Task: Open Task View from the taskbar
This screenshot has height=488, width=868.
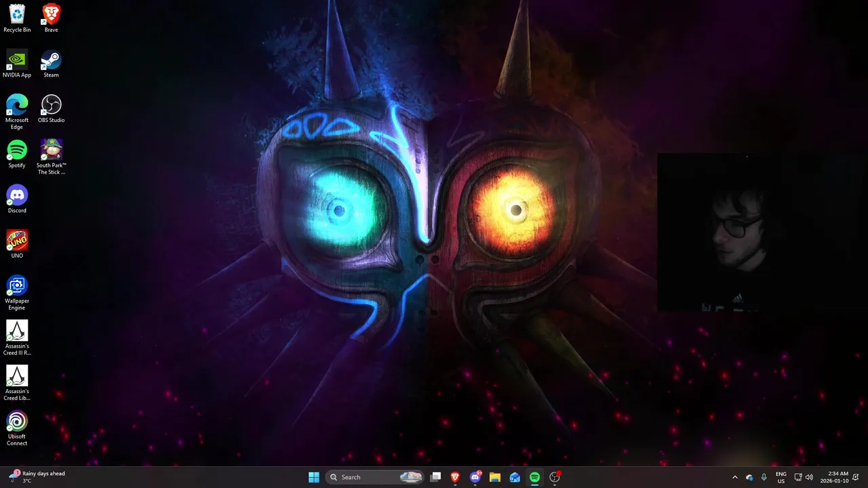Action: point(436,477)
